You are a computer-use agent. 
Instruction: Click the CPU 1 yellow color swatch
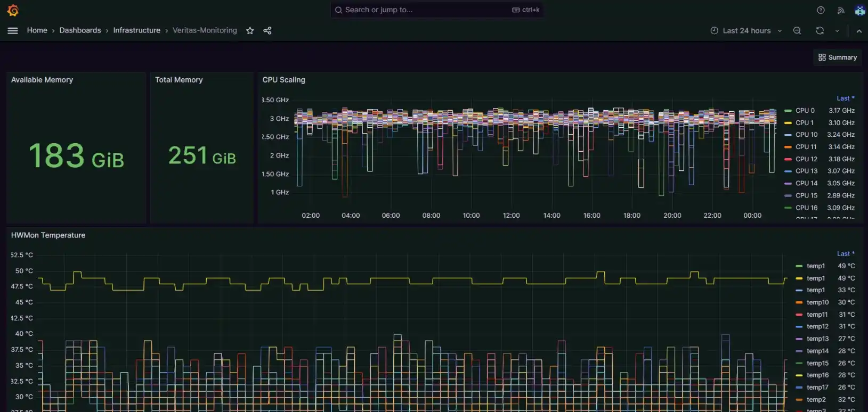coord(788,123)
